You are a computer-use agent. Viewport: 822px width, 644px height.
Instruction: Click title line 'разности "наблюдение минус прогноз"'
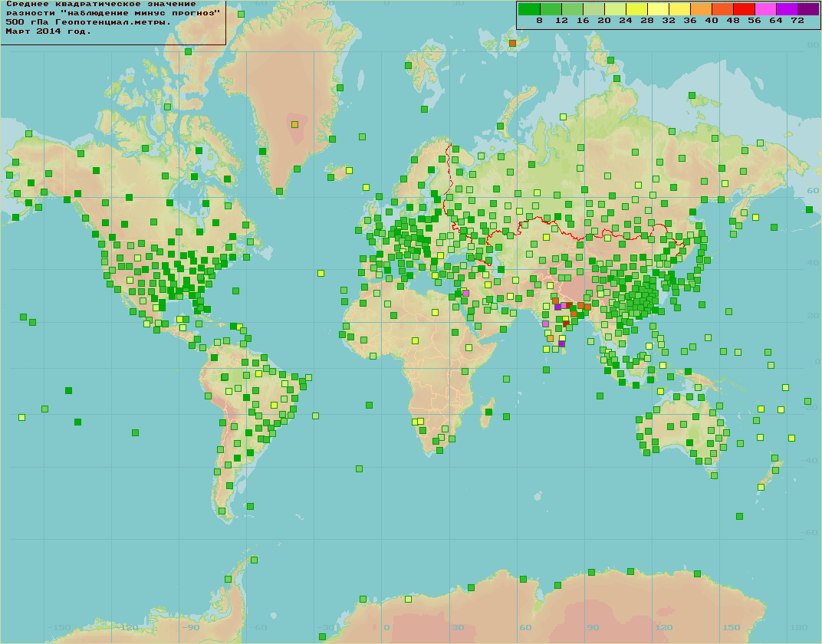[x=113, y=13]
